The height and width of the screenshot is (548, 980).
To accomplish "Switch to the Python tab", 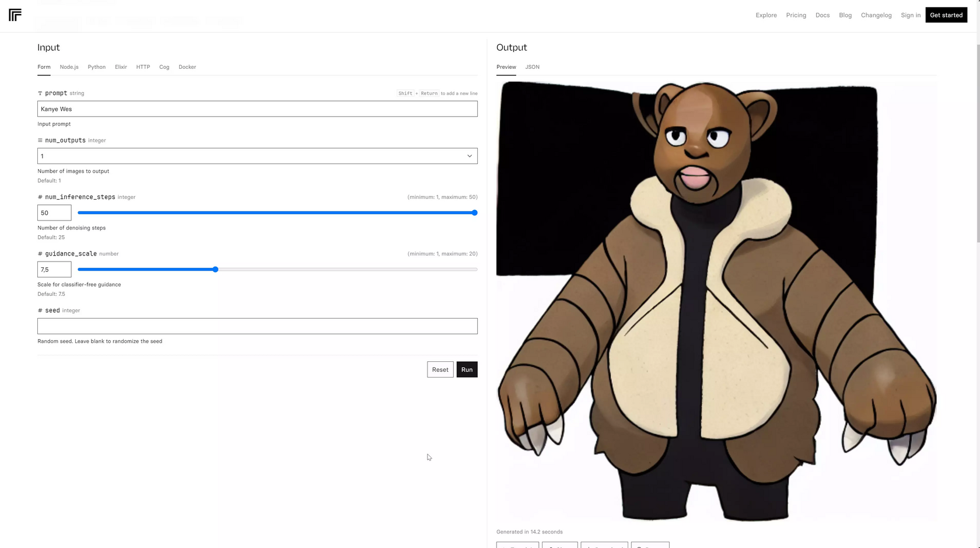I will (x=97, y=67).
